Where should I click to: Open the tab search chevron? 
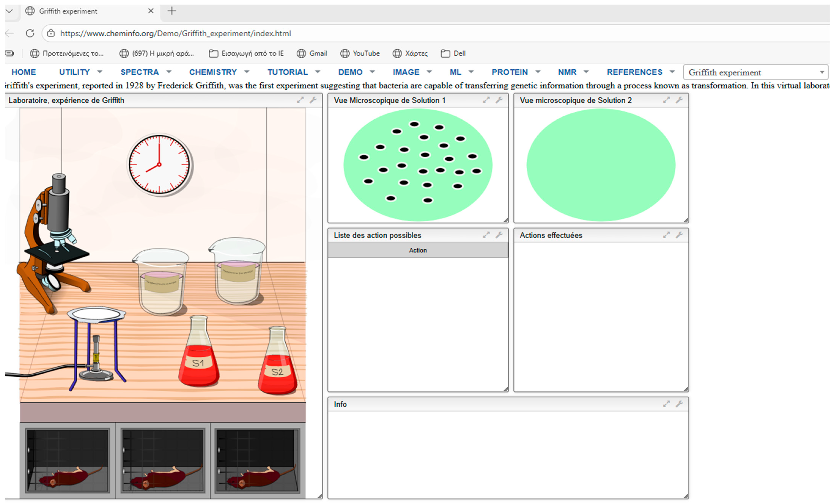(9, 11)
